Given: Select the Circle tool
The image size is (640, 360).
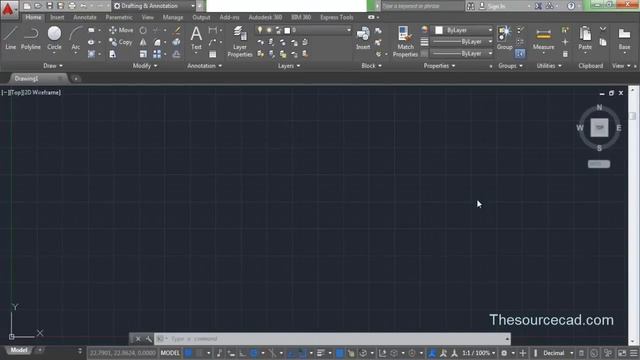Looking at the screenshot, I should click(x=54, y=38).
